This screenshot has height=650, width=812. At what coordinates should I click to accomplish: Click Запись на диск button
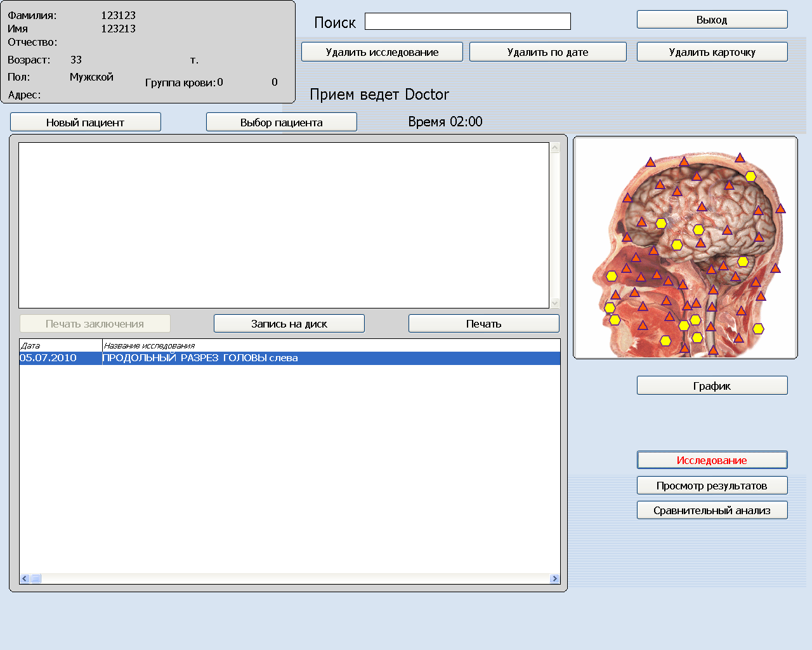289,324
